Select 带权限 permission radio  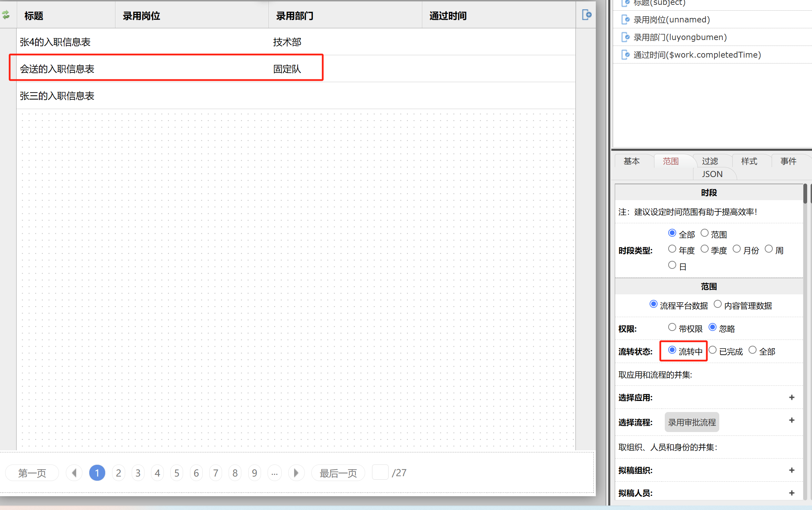point(672,327)
